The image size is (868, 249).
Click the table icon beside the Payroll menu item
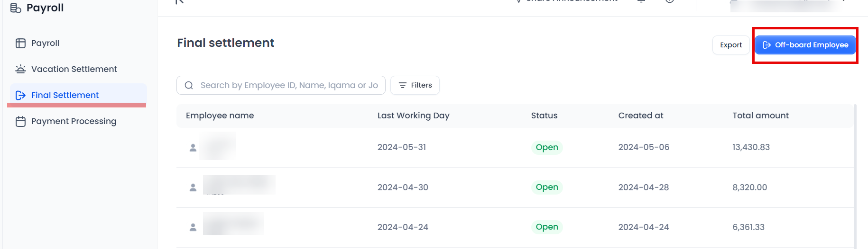click(20, 43)
